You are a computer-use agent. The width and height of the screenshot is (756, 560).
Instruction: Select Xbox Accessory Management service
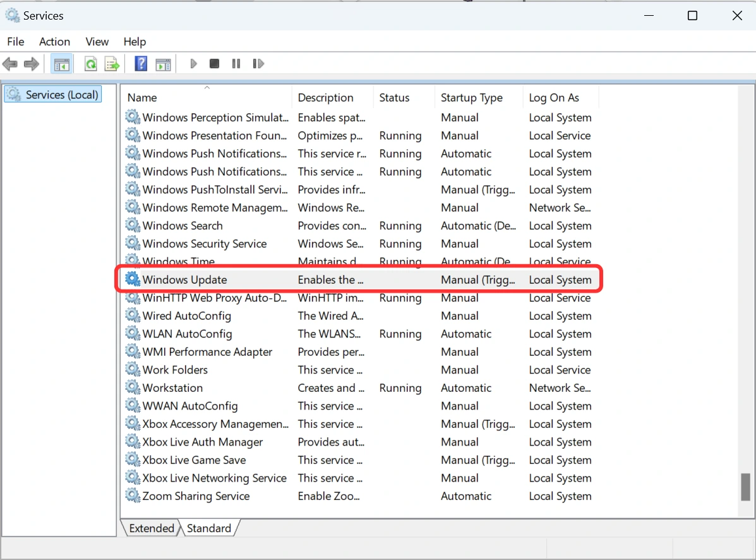coord(359,424)
